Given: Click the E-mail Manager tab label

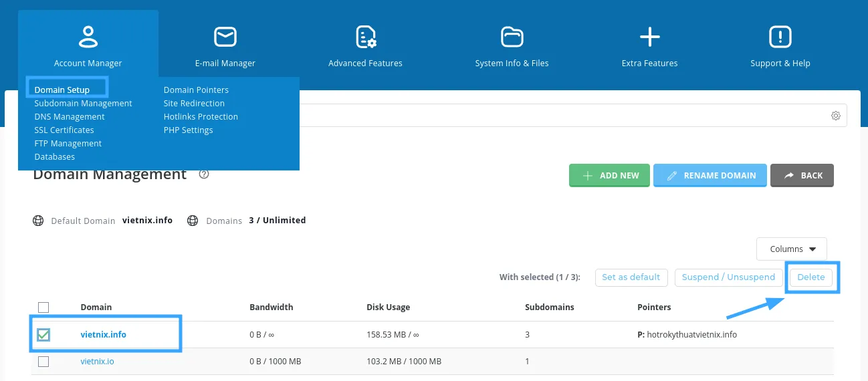Looking at the screenshot, I should coord(225,63).
